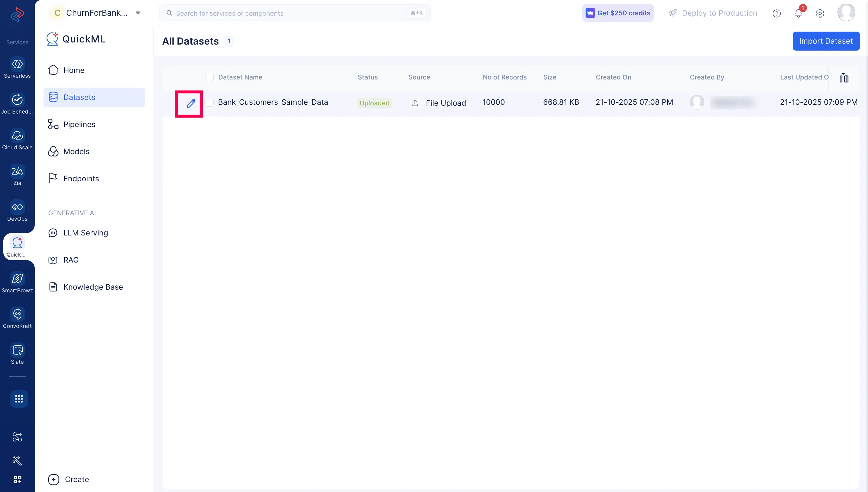Select all datasets with the header checkbox
This screenshot has width=868, height=492.
point(210,77)
